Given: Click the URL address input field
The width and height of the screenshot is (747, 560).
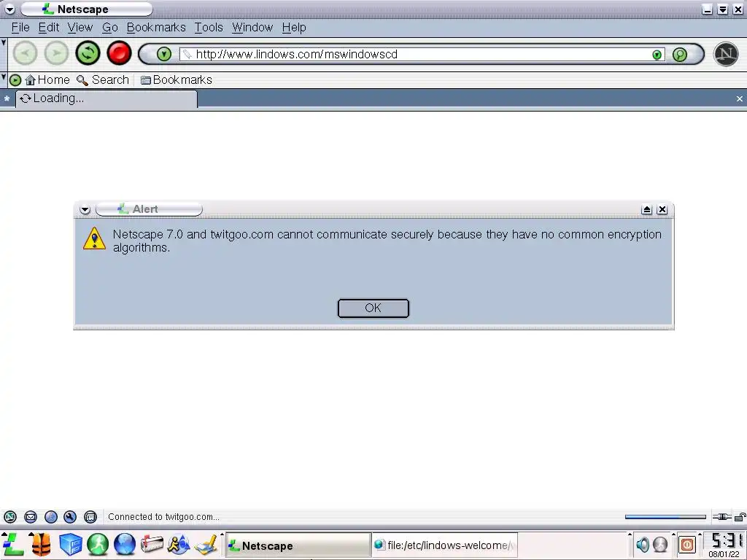Looking at the screenshot, I should (422, 54).
